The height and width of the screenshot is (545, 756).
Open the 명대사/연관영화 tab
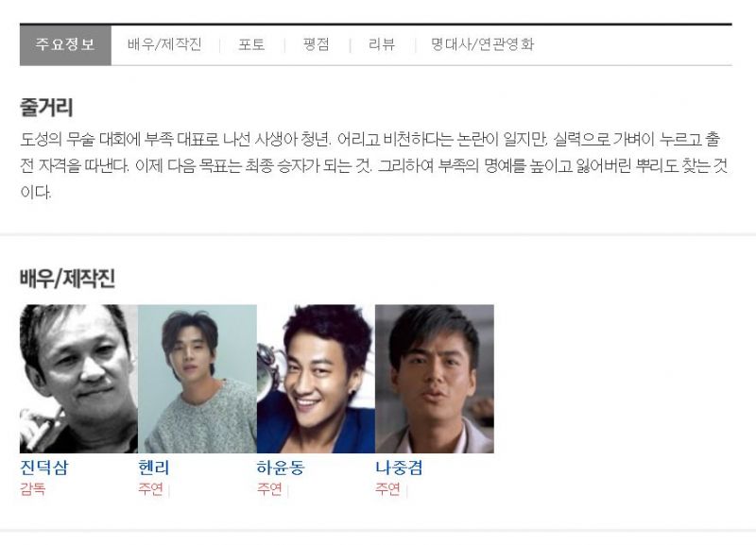[483, 44]
